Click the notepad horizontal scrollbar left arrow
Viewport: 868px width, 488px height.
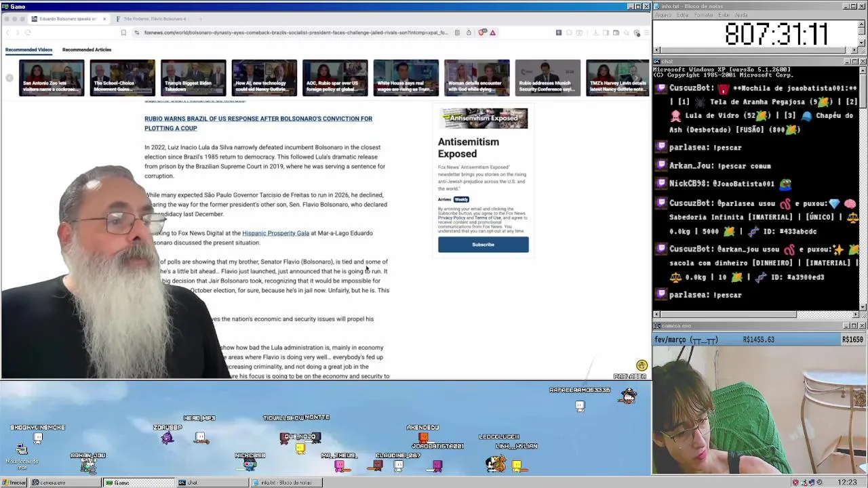coord(656,50)
